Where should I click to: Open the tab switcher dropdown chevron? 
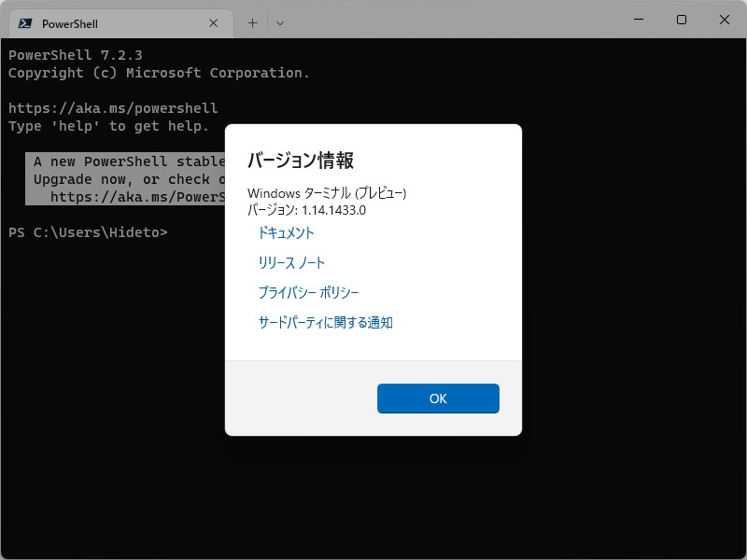click(x=279, y=22)
